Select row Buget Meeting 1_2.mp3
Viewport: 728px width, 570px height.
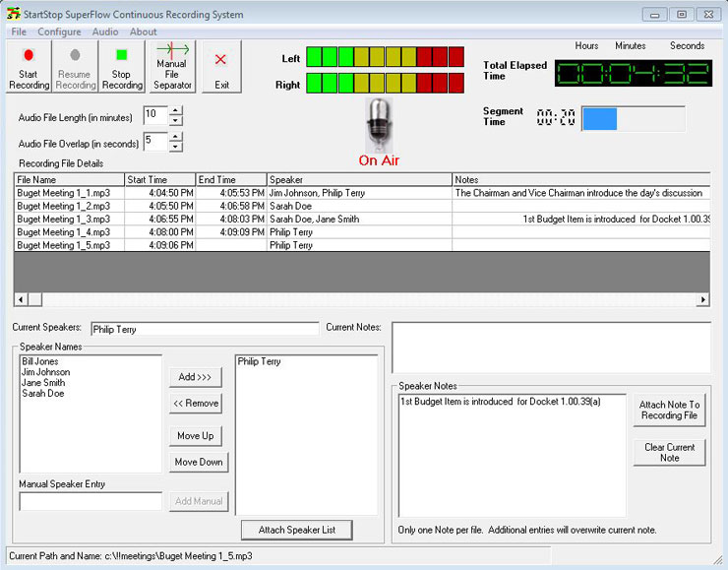click(x=362, y=206)
